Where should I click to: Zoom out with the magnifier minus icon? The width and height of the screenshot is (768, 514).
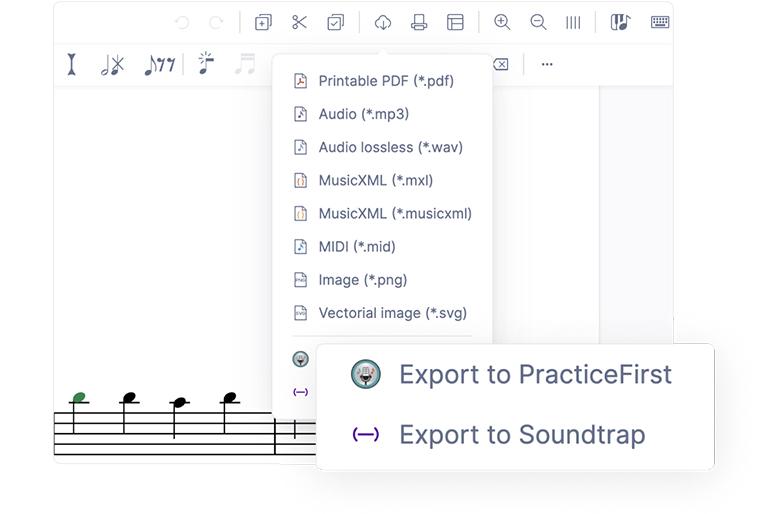tap(538, 22)
